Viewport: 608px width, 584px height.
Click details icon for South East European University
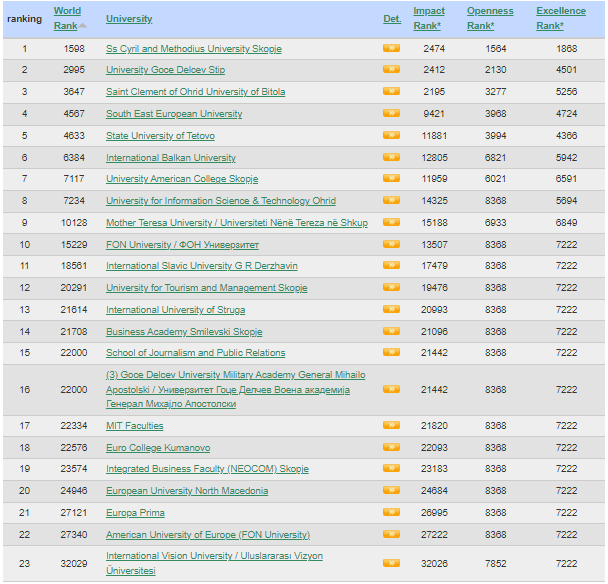[x=391, y=114]
